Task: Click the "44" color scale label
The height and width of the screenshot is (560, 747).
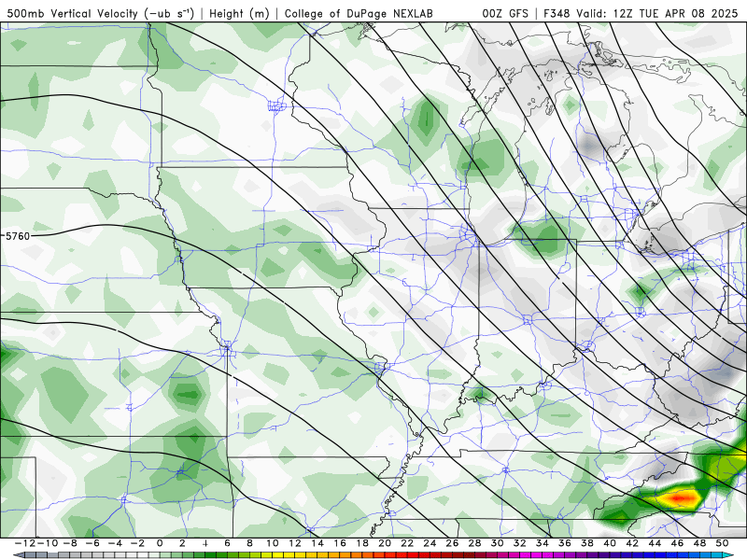Action: point(655,543)
